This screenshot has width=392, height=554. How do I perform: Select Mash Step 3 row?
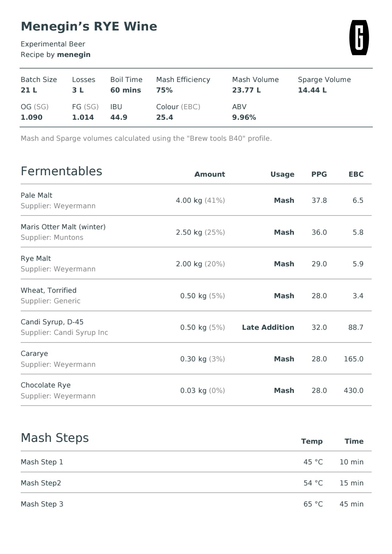(x=196, y=504)
